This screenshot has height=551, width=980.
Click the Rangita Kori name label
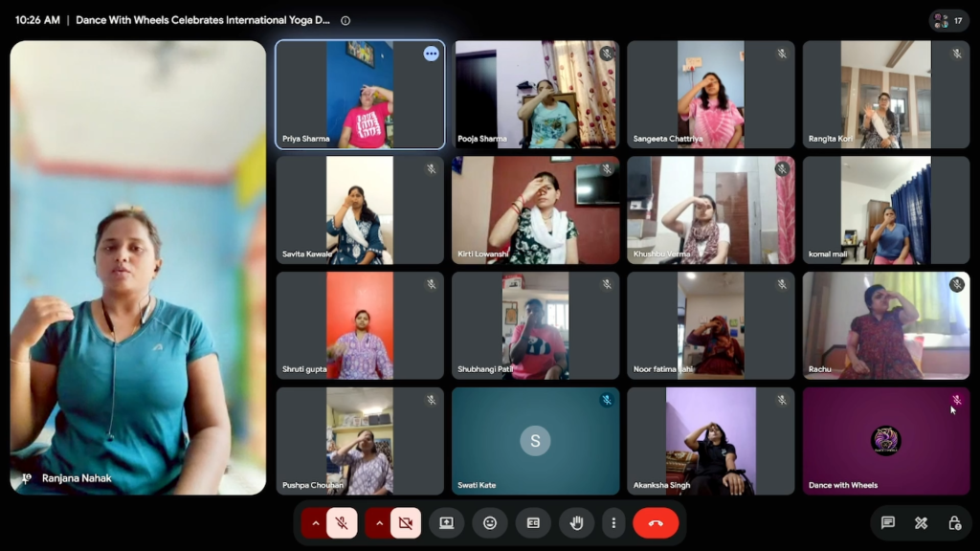coord(830,139)
